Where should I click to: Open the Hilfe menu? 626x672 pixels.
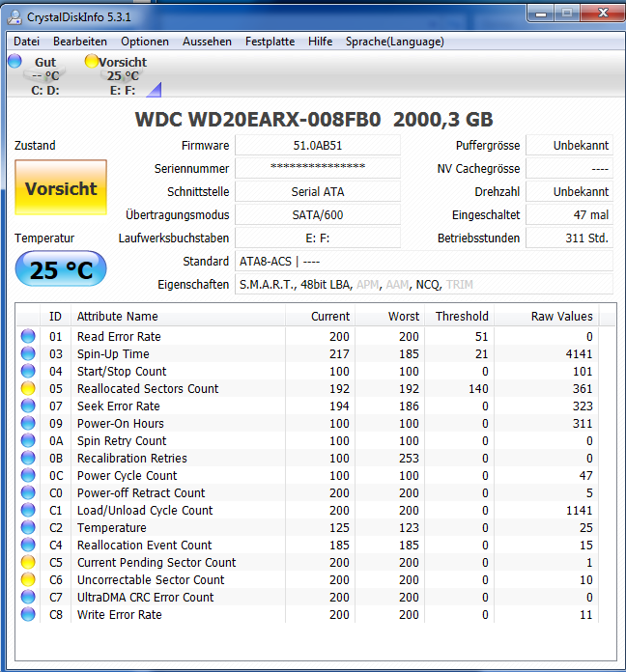(x=320, y=42)
